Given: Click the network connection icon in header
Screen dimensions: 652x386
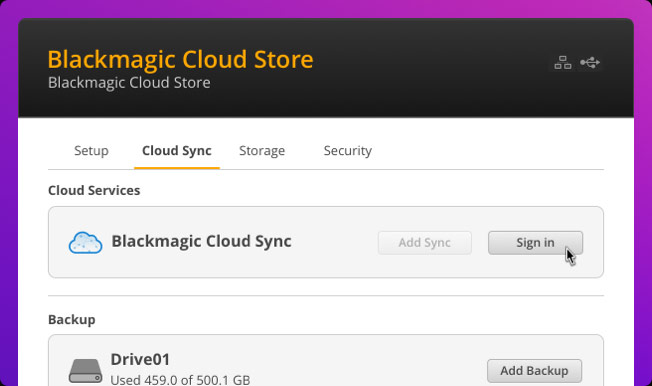Looking at the screenshot, I should tap(563, 63).
